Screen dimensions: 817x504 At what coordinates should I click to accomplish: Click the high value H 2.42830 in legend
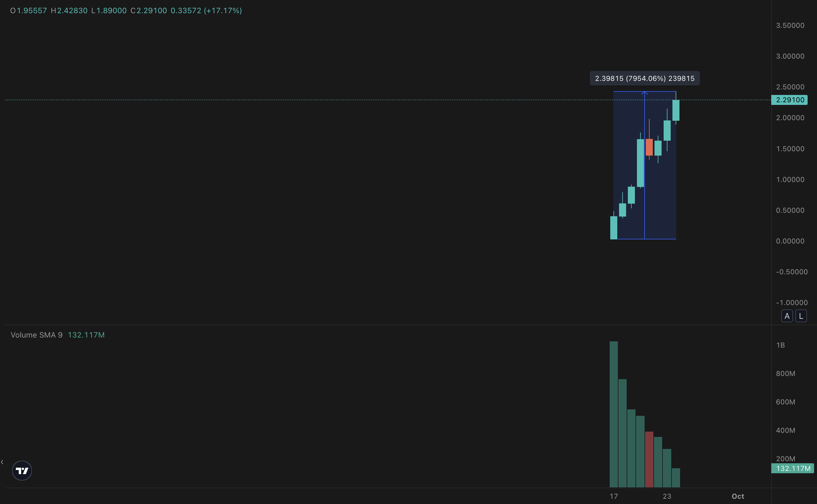click(69, 11)
